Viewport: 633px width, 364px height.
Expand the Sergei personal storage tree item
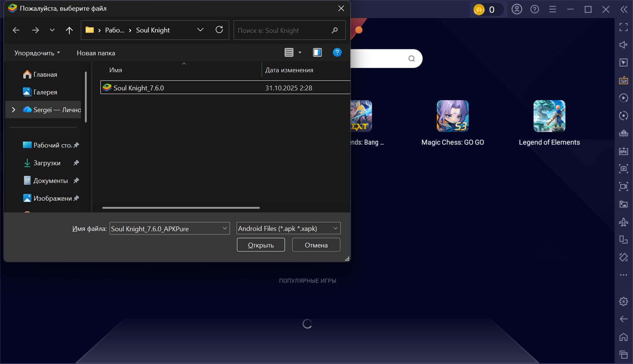[x=13, y=110]
